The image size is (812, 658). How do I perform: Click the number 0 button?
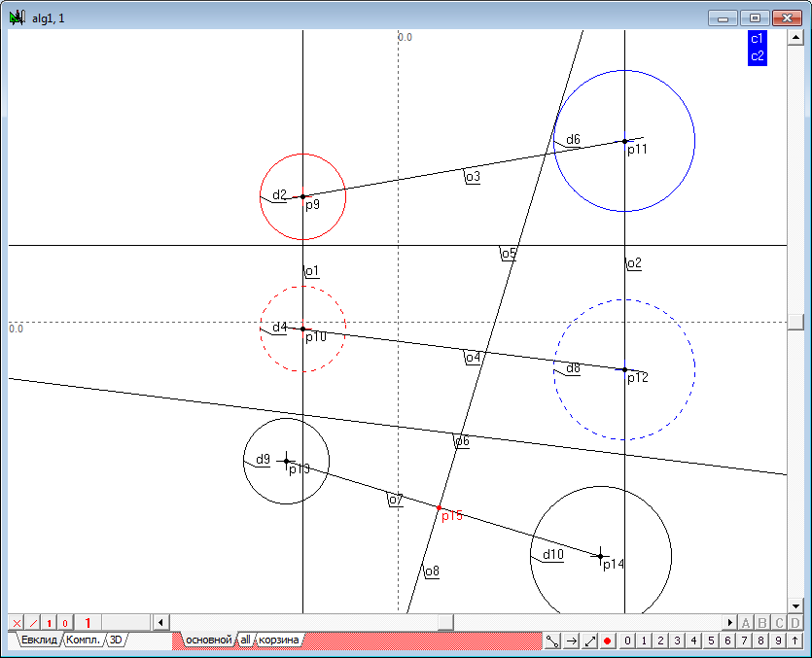627,641
